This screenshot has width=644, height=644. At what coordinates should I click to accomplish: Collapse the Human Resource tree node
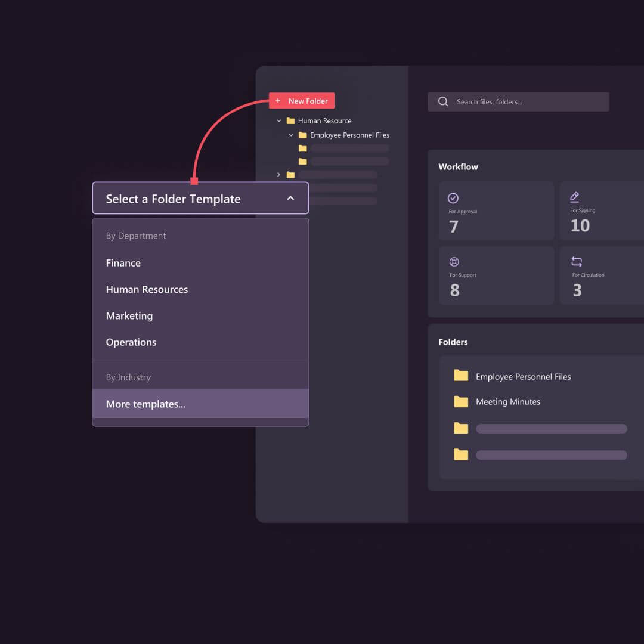pyautogui.click(x=278, y=120)
